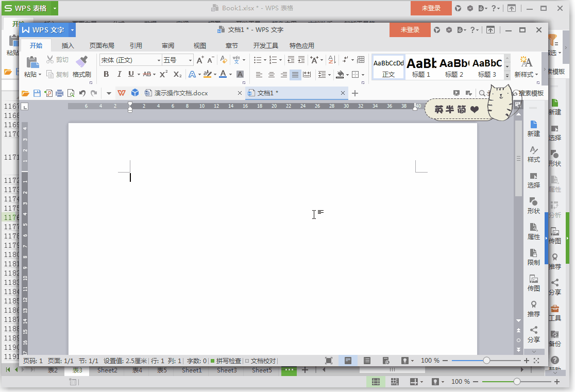
Task: Switch to 页面布局 ribbon tab
Action: tap(102, 45)
